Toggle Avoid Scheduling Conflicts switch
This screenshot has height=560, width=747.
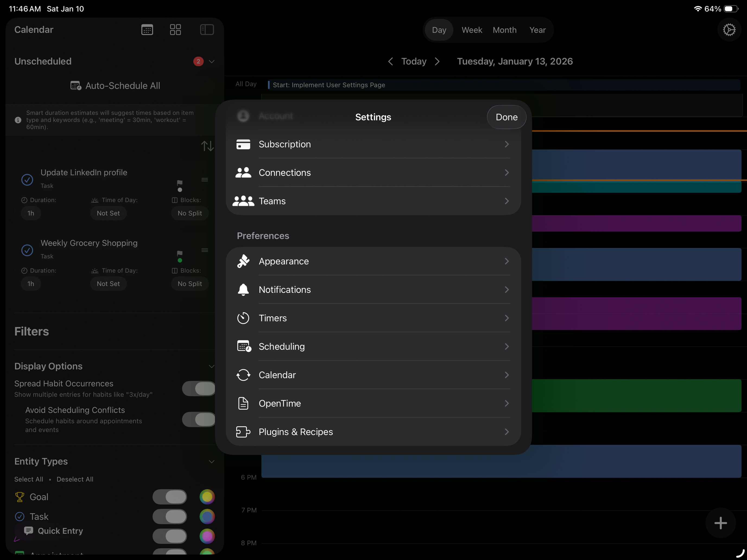(x=199, y=419)
